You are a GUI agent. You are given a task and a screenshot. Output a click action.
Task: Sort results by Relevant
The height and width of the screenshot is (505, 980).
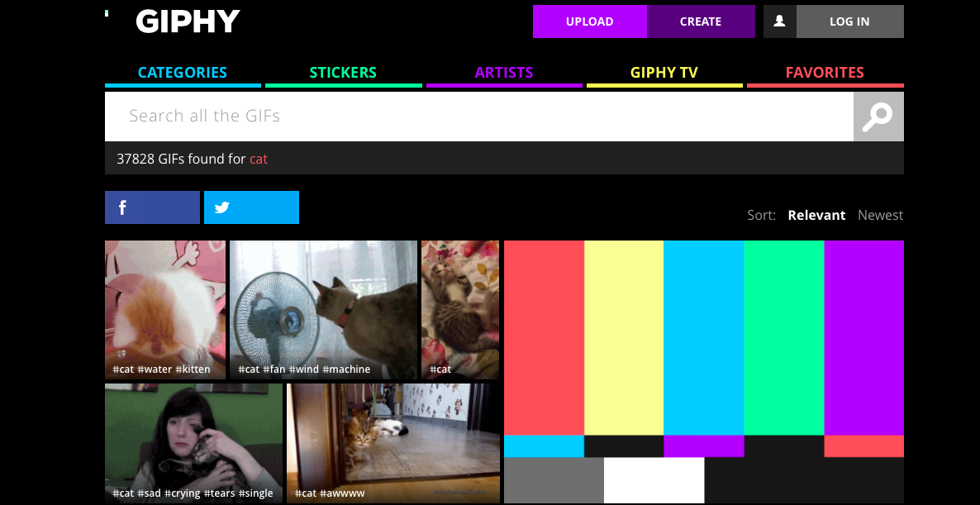[x=816, y=215]
